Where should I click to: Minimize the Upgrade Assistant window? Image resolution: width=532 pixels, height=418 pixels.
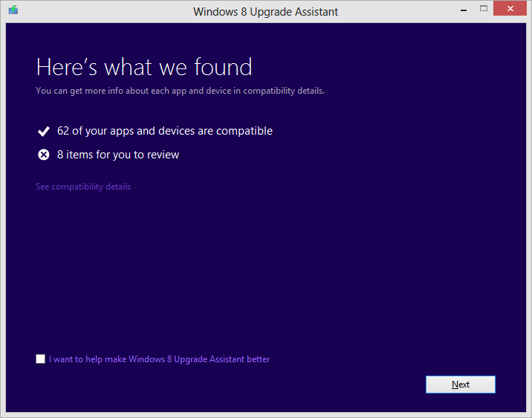point(464,9)
